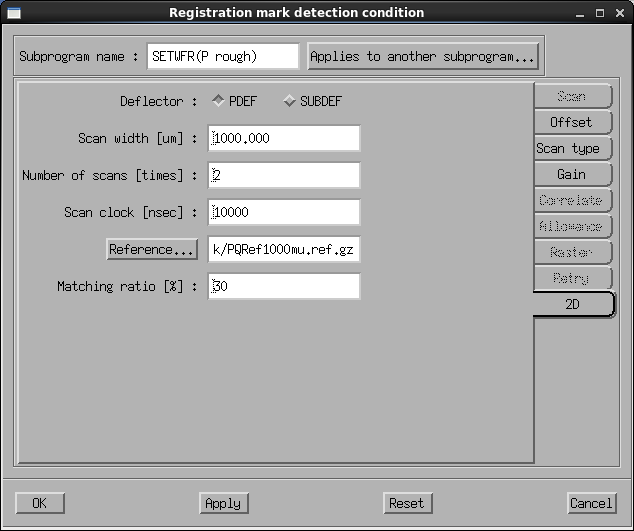Select the 2D tab

tap(572, 305)
